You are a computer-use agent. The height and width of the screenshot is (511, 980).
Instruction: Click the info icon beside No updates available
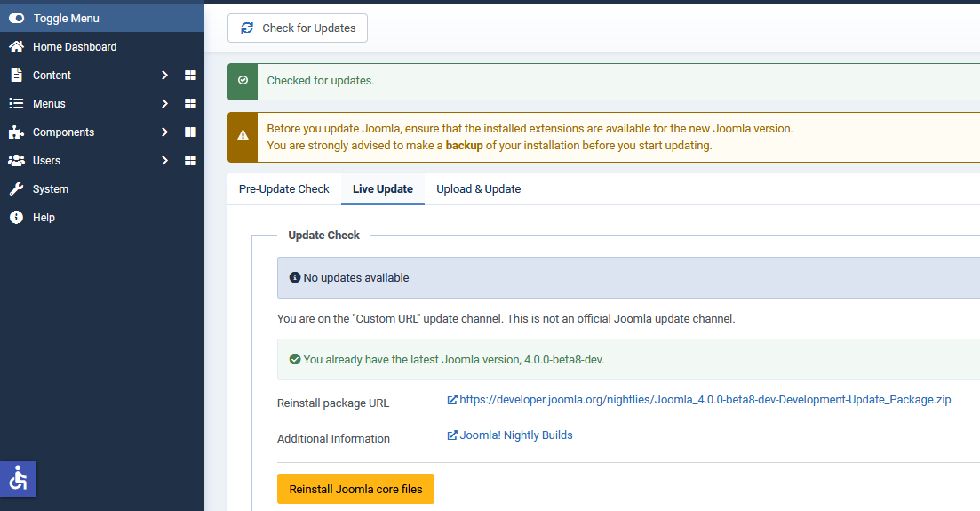pyautogui.click(x=295, y=277)
